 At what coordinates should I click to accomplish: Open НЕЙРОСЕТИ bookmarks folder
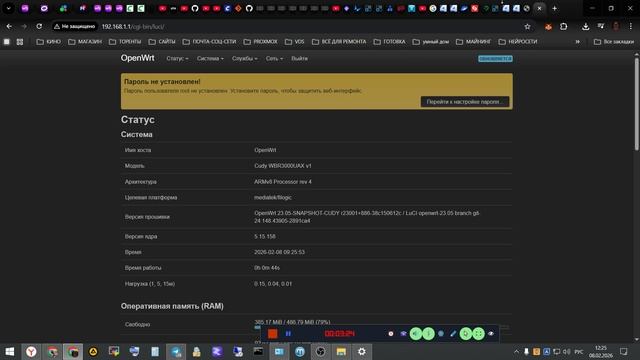[x=518, y=42]
